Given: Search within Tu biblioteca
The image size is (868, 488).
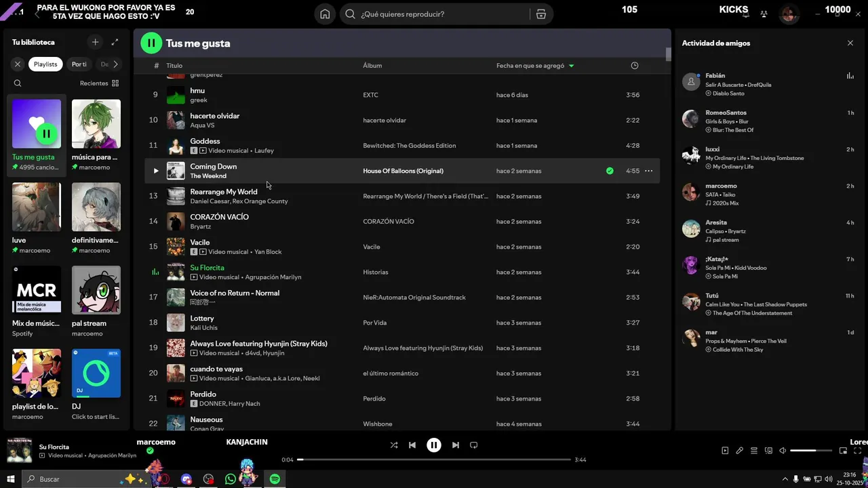Looking at the screenshot, I should [x=18, y=83].
